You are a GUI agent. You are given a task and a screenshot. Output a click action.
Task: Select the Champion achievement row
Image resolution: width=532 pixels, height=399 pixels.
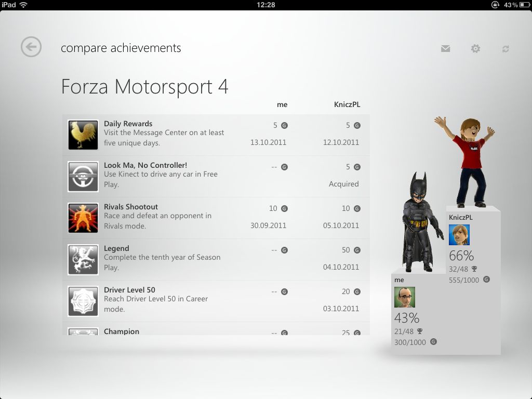point(216,329)
